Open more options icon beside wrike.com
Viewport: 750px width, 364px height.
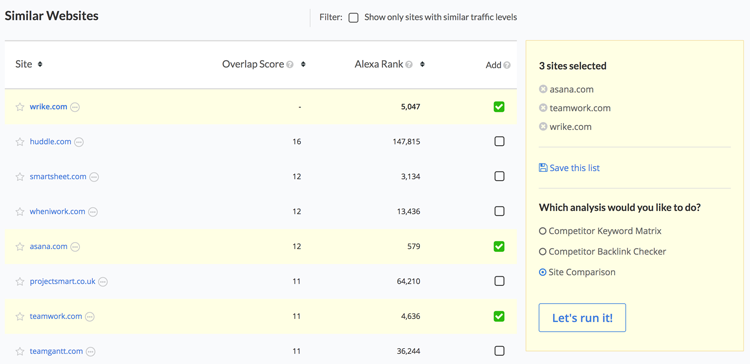[x=75, y=107]
